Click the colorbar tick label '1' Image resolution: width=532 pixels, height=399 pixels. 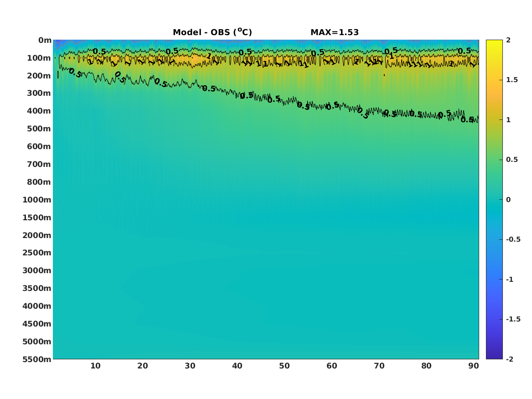pos(508,120)
